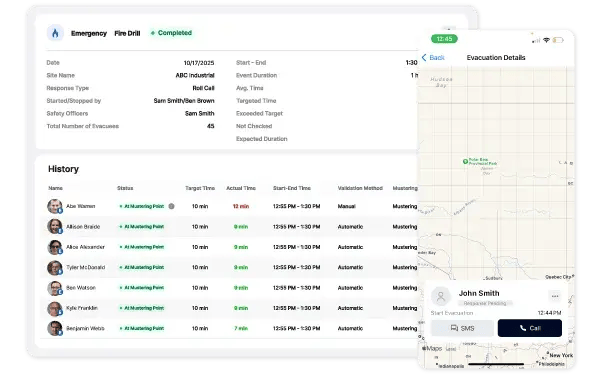This screenshot has height=376, width=600.
Task: Click Benjamin Webb's 7 min actual time
Action: (x=241, y=328)
